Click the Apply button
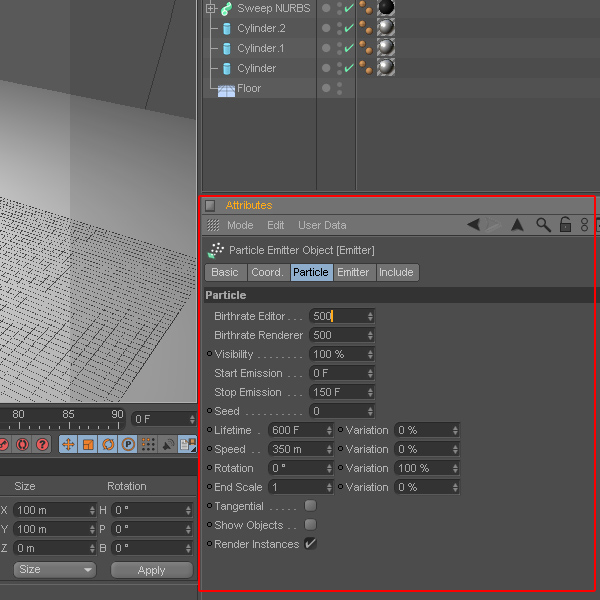 152,570
